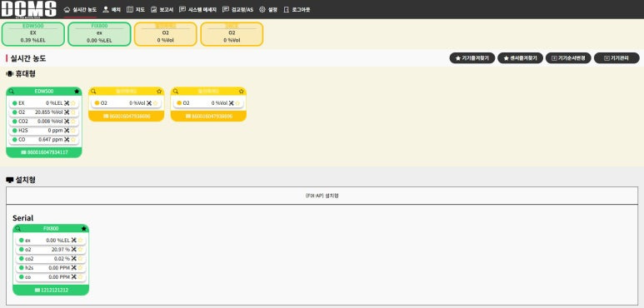The width and height of the screenshot is (644, 308).
Task: Click the FIX800 device card title
Action: (x=51, y=228)
